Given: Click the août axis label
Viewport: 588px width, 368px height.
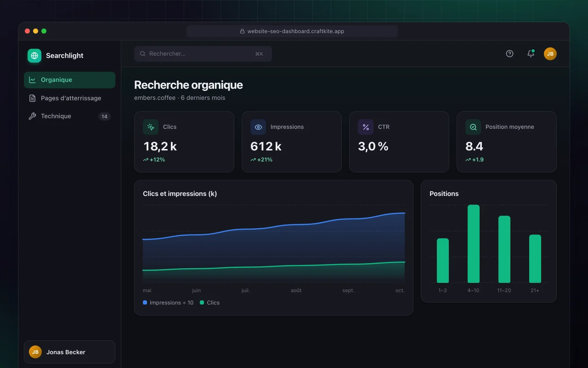Looking at the screenshot, I should click(x=296, y=290).
